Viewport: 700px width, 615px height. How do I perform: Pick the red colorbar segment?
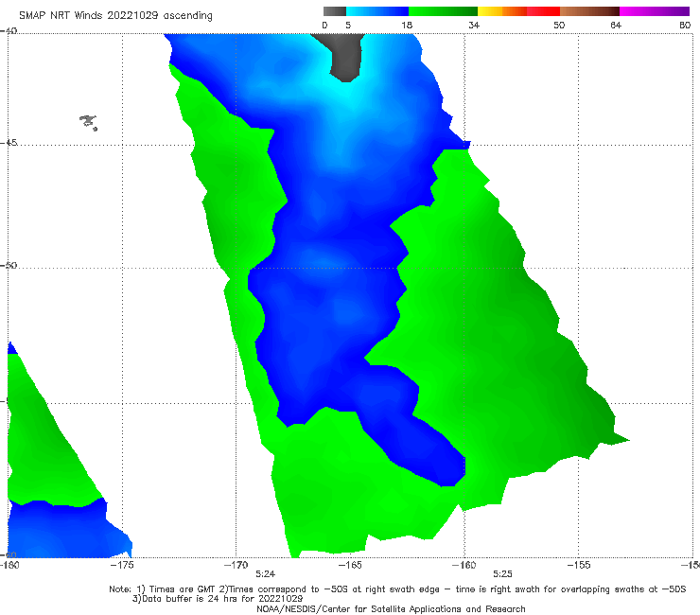coord(543,11)
